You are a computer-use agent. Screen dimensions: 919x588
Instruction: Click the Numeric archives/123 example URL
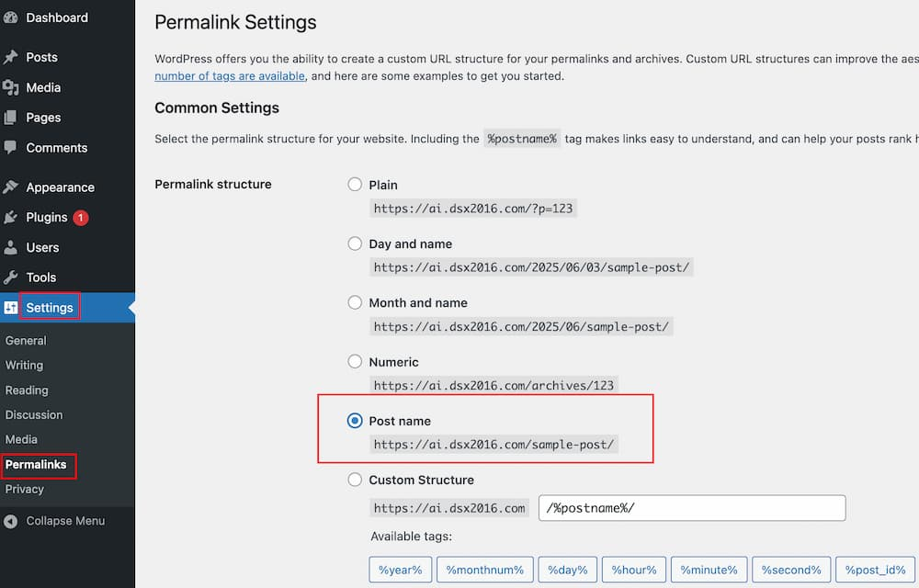[x=494, y=385]
